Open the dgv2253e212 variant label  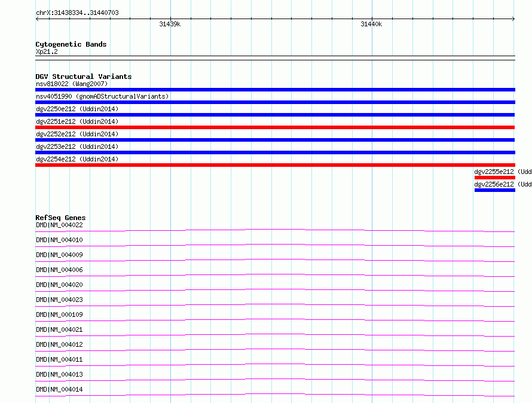77,146
